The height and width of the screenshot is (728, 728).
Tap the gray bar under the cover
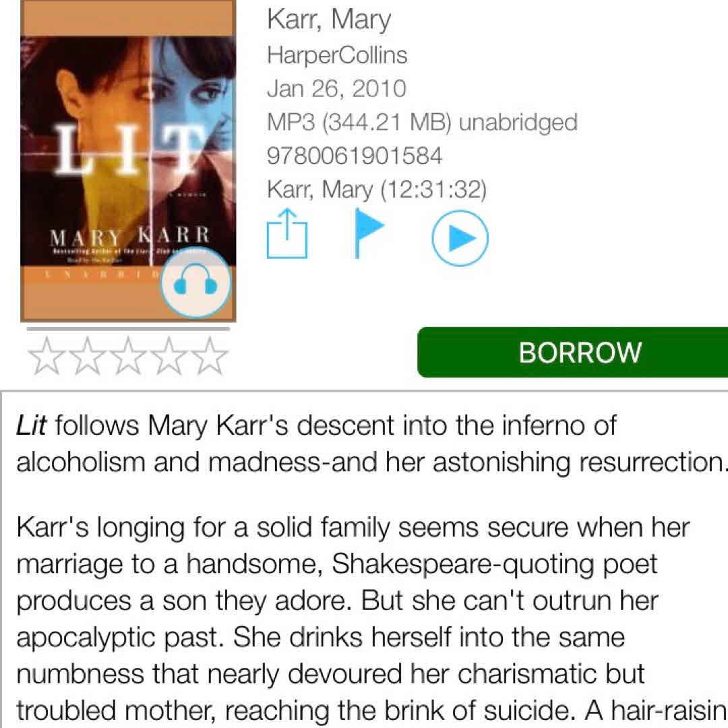point(128,329)
